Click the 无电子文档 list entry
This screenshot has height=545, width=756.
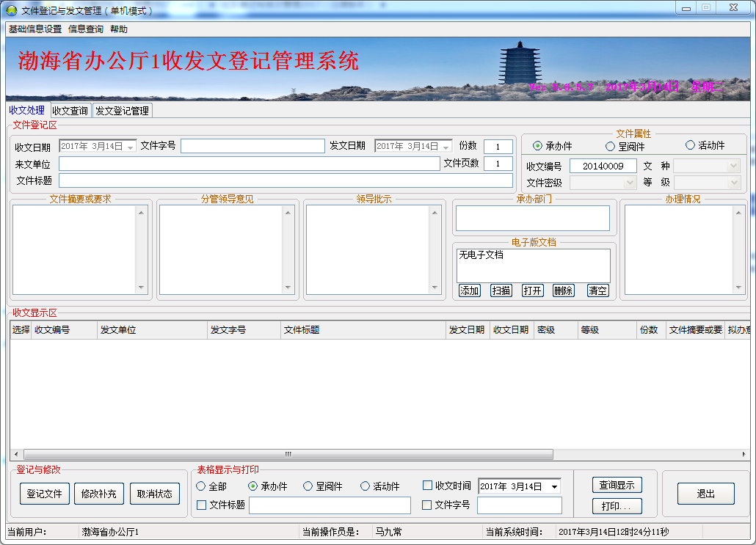(x=481, y=255)
